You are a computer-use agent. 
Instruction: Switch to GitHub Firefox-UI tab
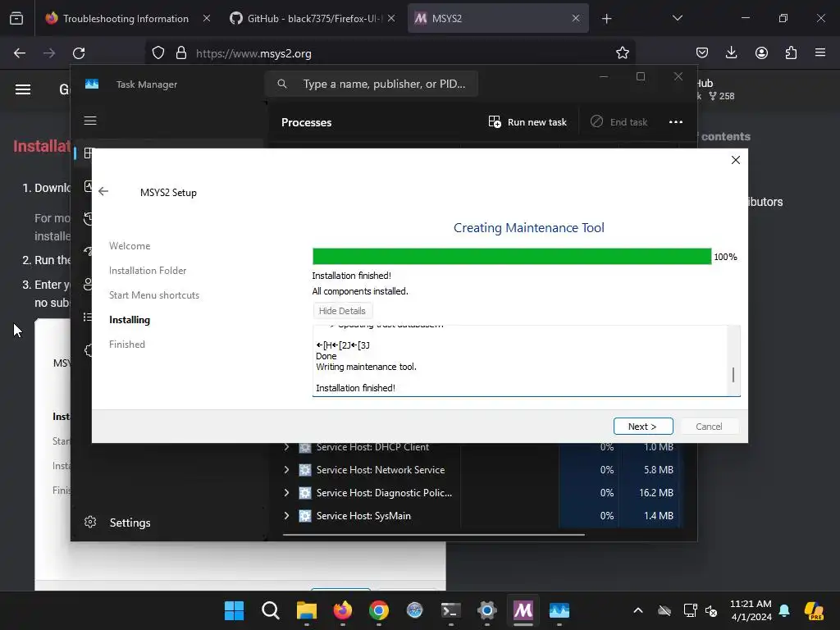(313, 18)
